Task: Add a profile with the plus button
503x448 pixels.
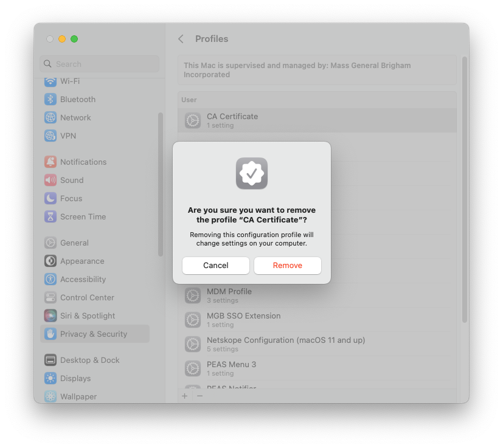Action: (x=185, y=396)
